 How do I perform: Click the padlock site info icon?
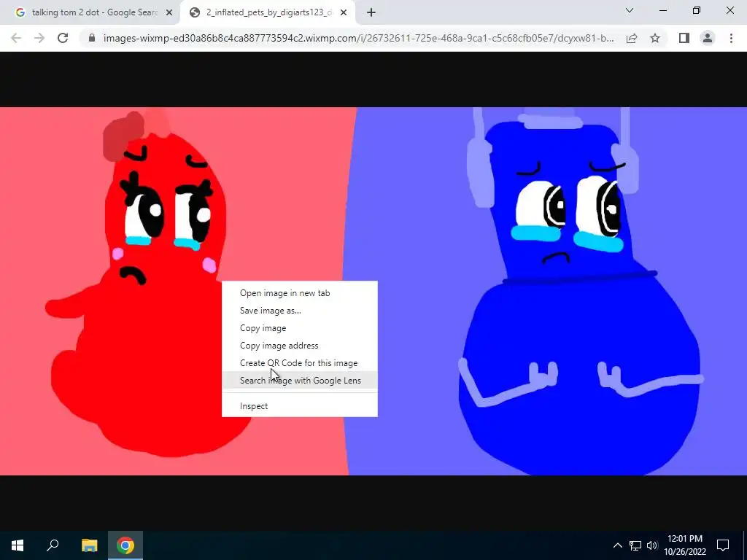click(x=92, y=38)
